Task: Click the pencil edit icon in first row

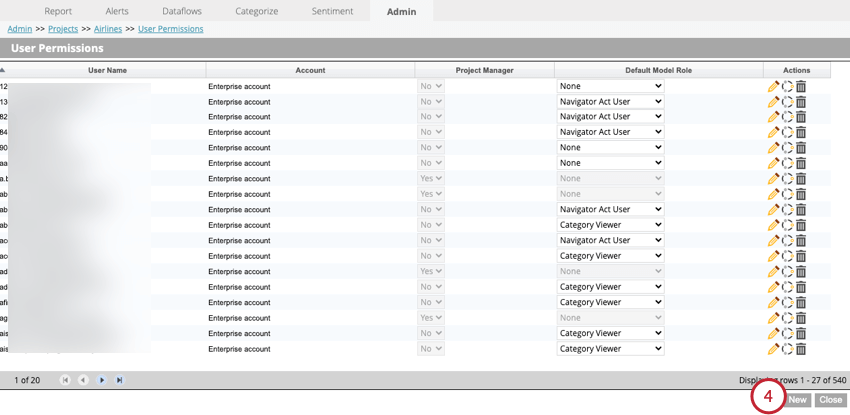Action: click(774, 86)
